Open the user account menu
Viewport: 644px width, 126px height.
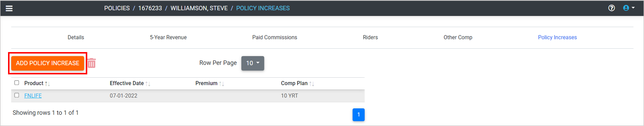coord(629,8)
